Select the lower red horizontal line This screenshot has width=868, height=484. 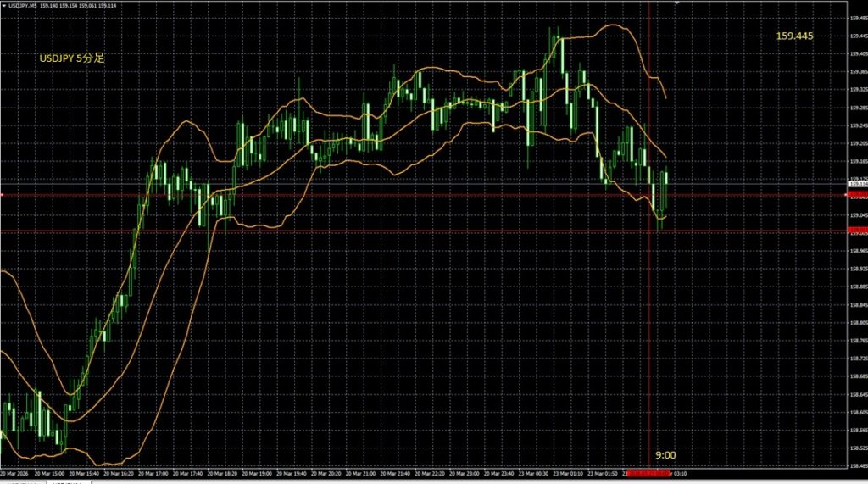pyautogui.click(x=424, y=231)
